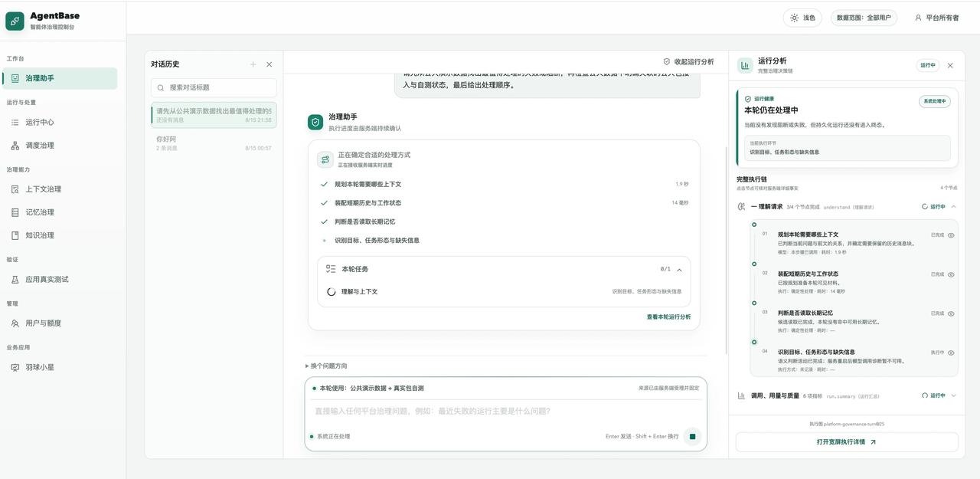Click 识别目标、任务形态与缺失信息 step text
980x479 pixels.
[377, 241]
